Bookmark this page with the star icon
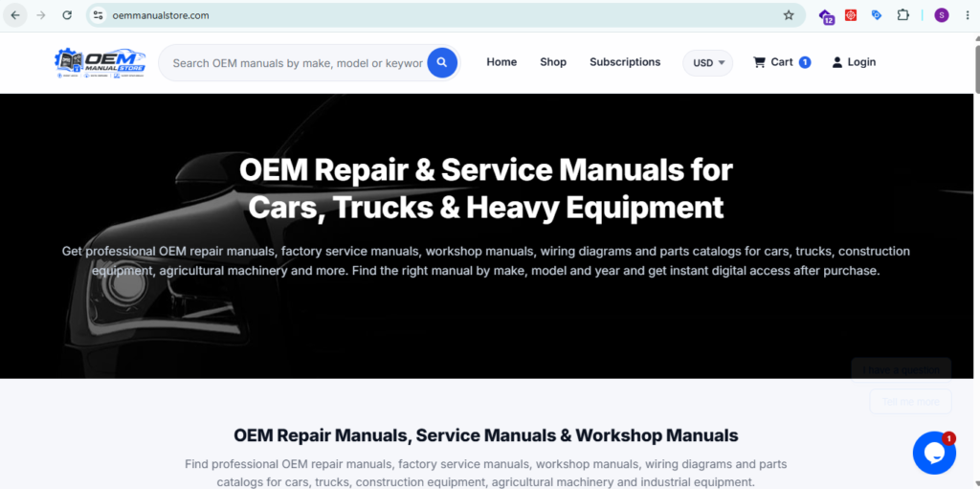980x489 pixels. pos(789,15)
